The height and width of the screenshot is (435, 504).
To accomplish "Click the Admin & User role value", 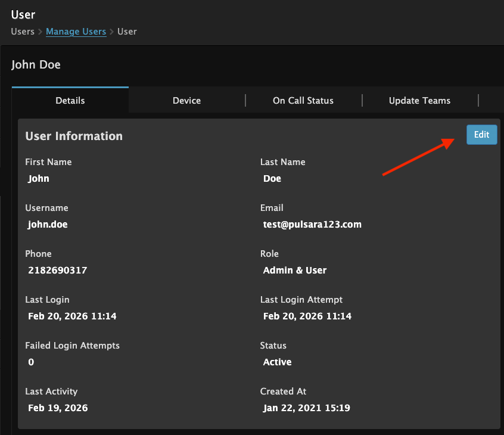I will click(x=295, y=271).
